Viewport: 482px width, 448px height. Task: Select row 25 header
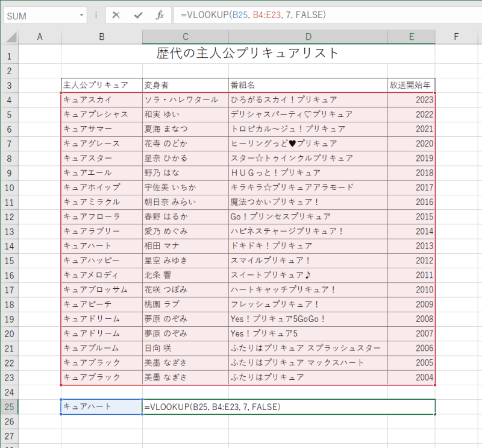[x=9, y=407]
